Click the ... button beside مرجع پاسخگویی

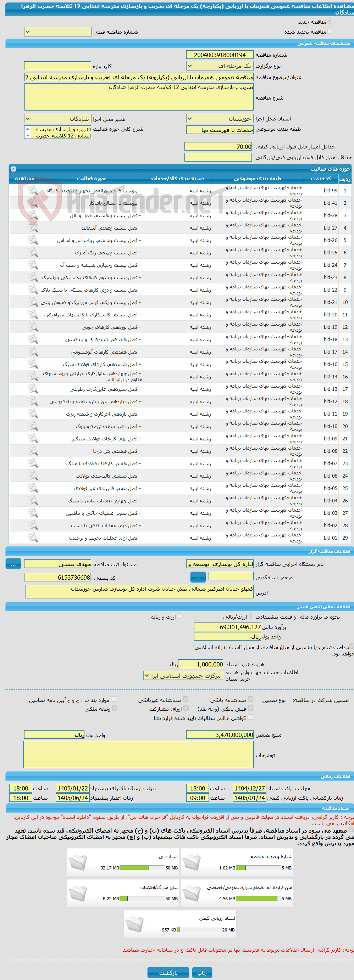point(198,578)
